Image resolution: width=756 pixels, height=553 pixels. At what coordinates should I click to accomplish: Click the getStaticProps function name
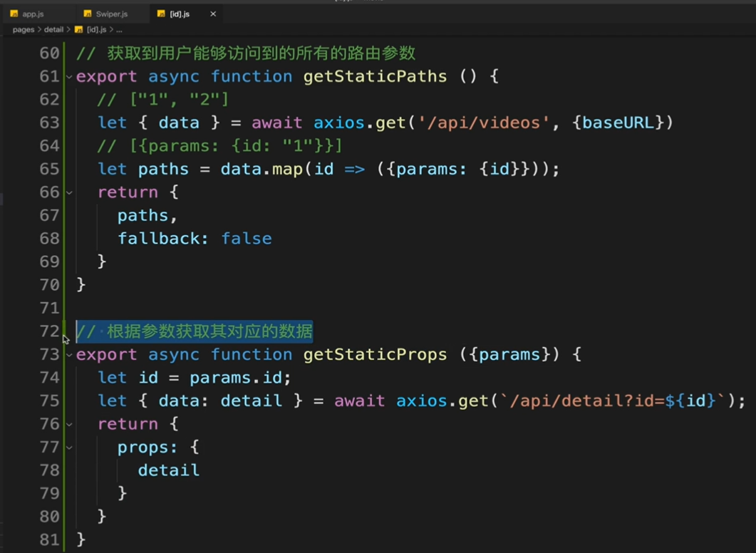[375, 354]
